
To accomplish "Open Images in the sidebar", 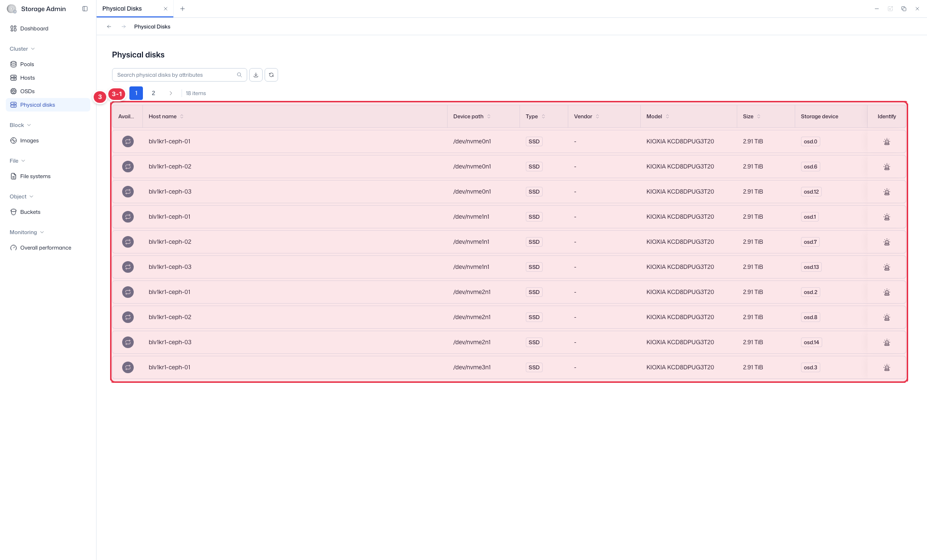I will (x=48, y=140).
